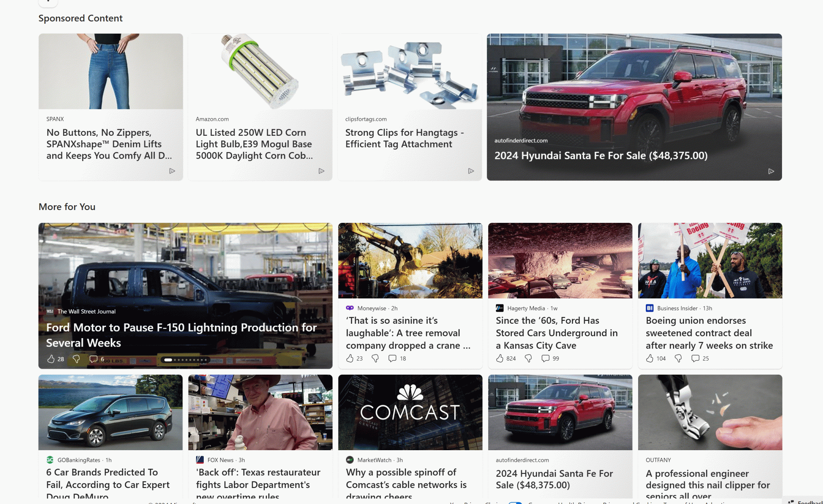This screenshot has height=504, width=823.
Task: Dislike the Hagerty Kansas City Cave story
Action: [x=528, y=358]
